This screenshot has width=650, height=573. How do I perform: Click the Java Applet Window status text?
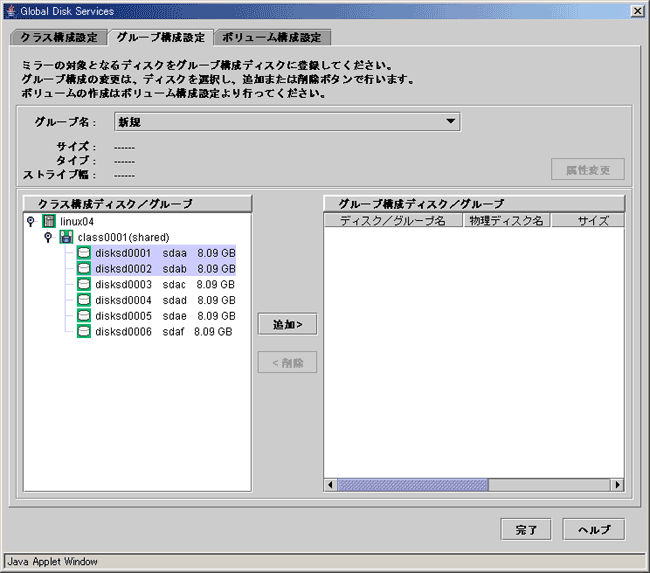tap(53, 561)
